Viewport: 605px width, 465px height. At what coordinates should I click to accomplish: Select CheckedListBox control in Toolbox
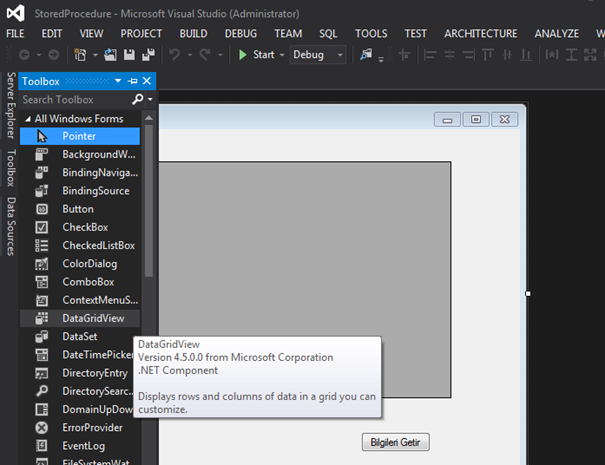click(80, 245)
